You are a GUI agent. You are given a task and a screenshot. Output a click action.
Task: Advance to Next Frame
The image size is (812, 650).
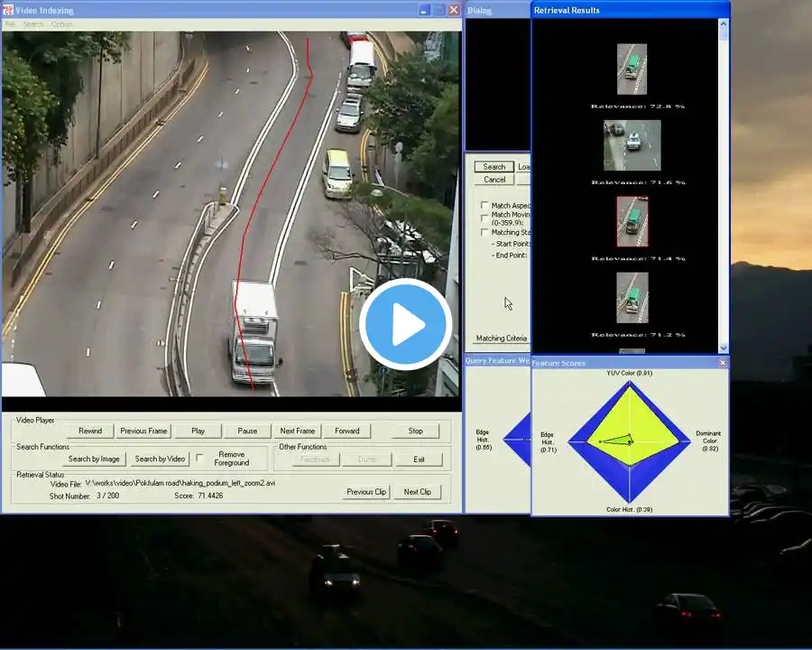[x=297, y=431]
